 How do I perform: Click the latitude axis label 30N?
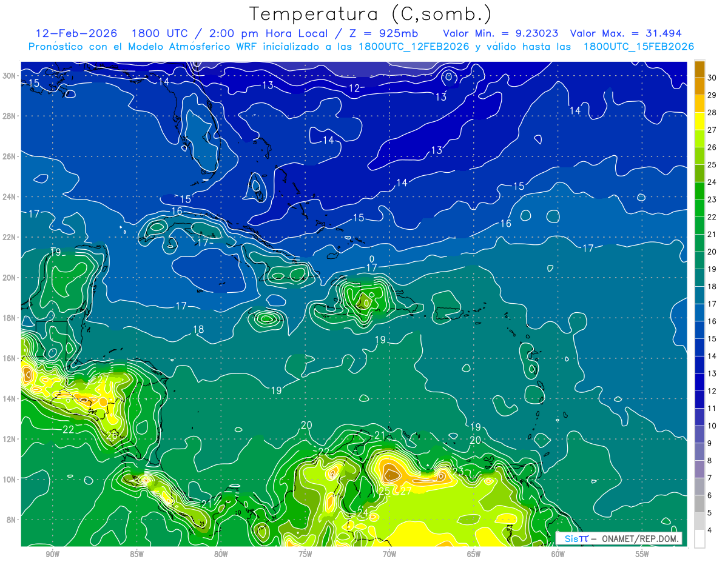click(x=8, y=76)
